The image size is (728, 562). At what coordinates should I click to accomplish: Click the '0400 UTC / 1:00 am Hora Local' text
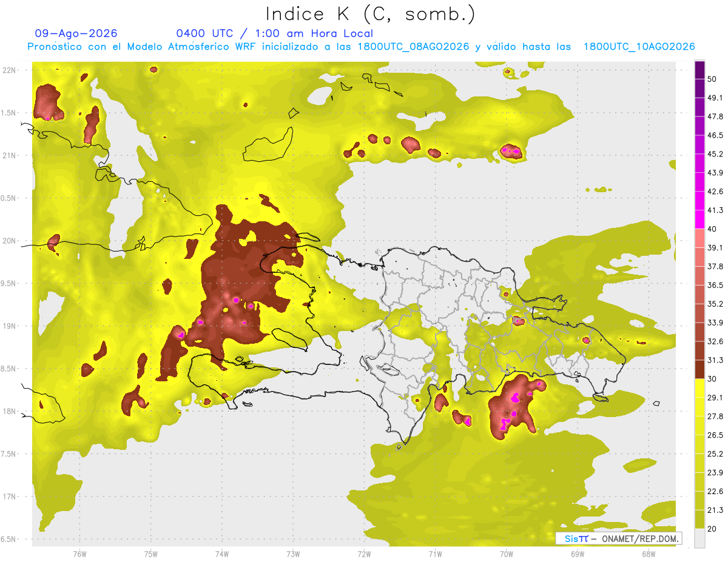[274, 33]
